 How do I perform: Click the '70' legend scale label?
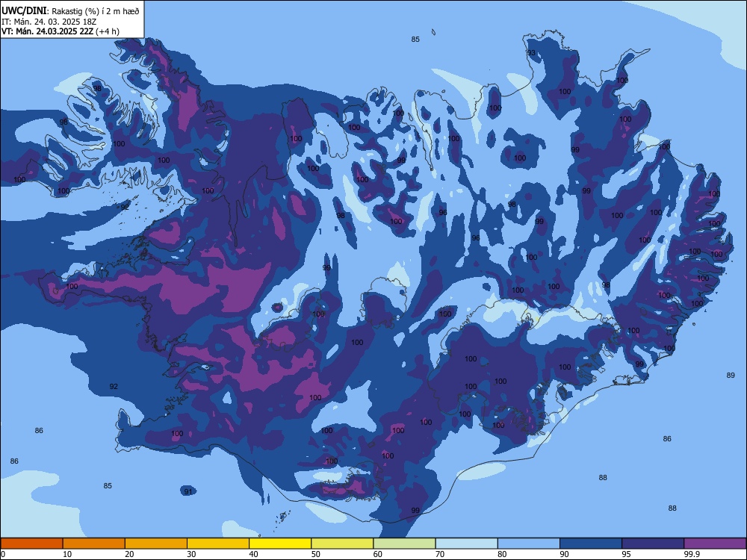440,554
